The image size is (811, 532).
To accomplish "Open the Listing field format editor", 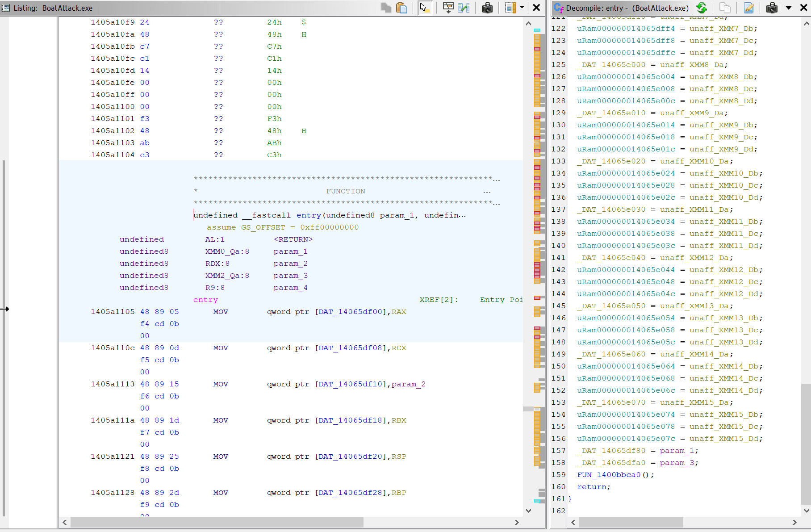I will 448,8.
